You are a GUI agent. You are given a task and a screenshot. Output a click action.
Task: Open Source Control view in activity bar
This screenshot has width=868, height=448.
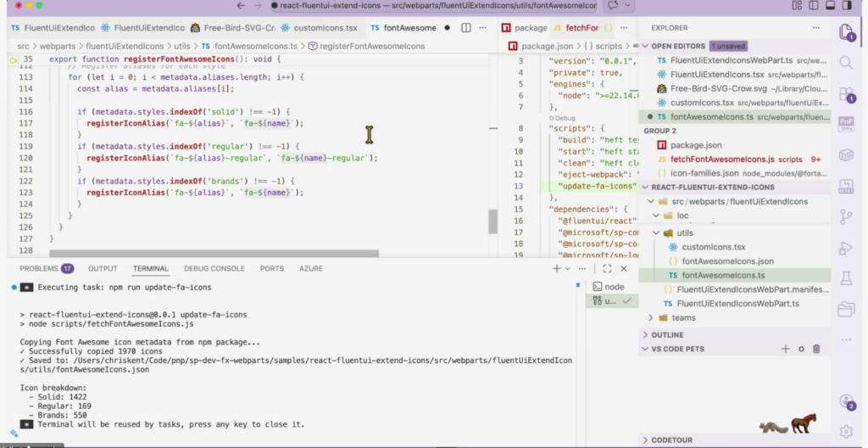click(x=845, y=217)
